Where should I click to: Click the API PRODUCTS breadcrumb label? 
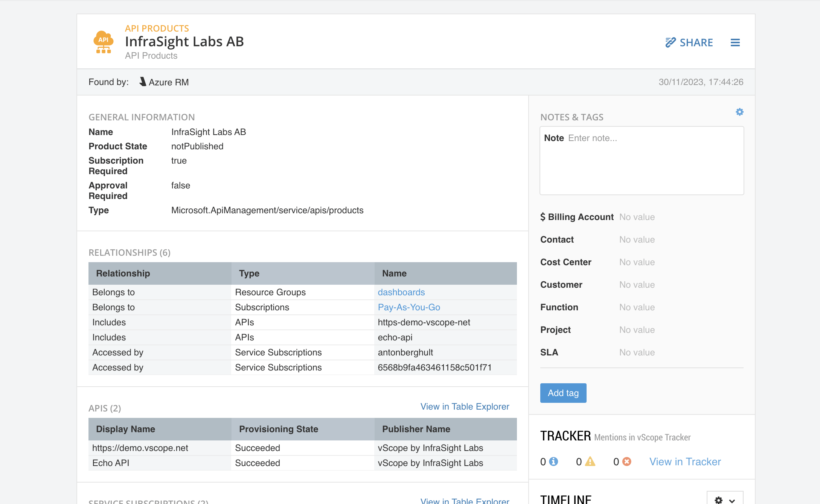pyautogui.click(x=157, y=28)
